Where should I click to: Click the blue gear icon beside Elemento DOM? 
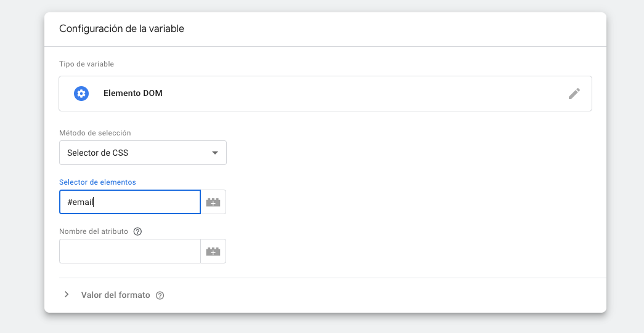click(x=81, y=94)
